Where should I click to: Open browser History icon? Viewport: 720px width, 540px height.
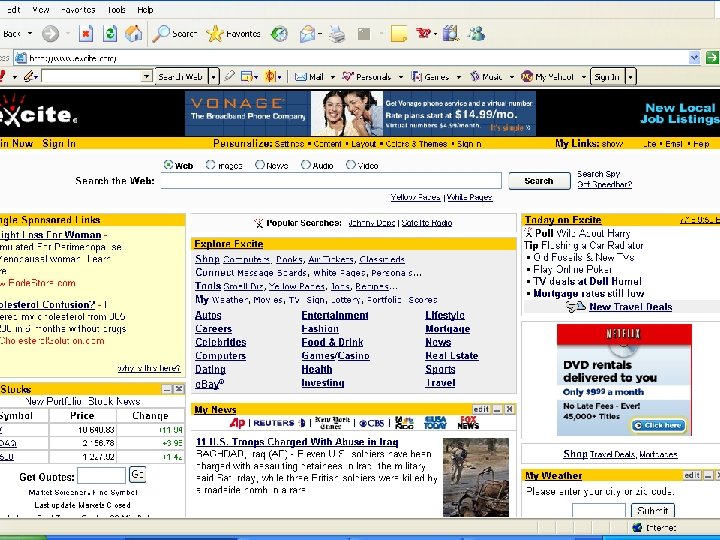click(x=279, y=34)
